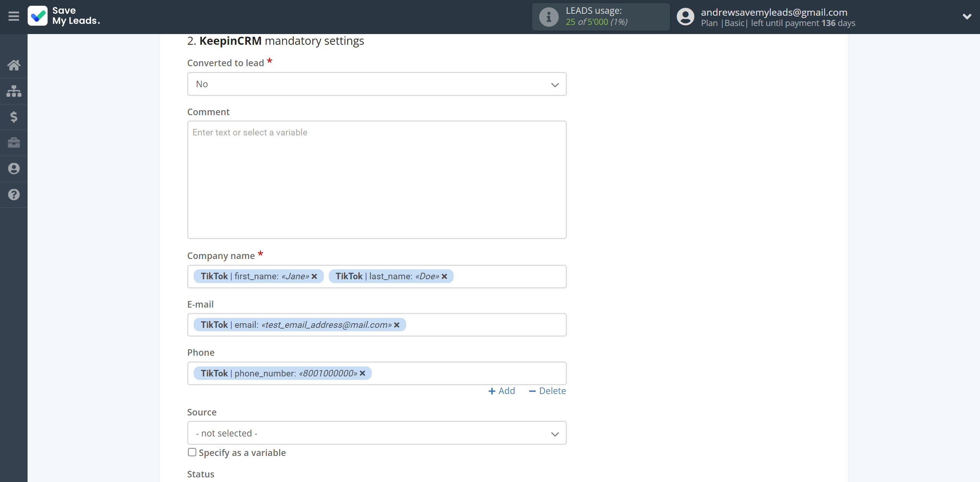This screenshot has height=482, width=980.
Task: Focus the Comment text area
Action: (377, 180)
